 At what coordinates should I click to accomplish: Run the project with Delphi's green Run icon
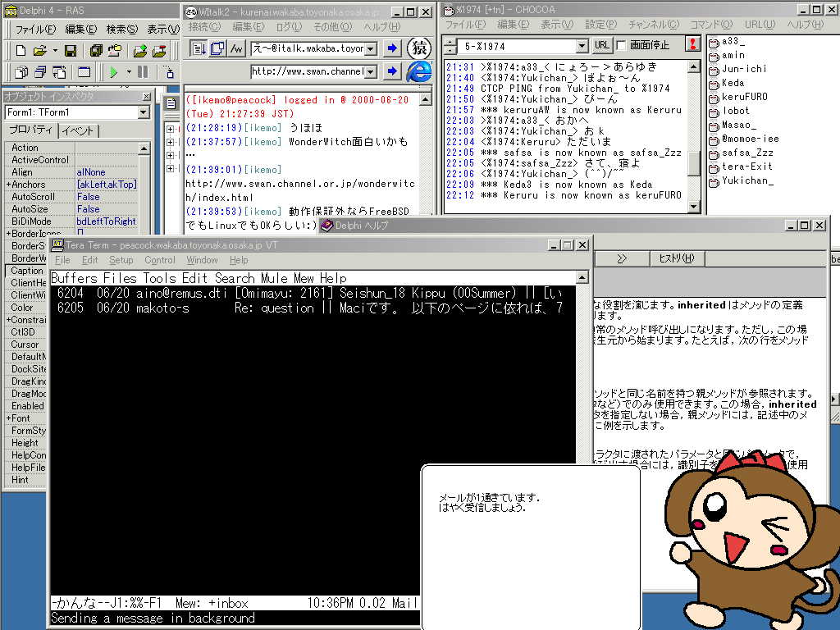tap(112, 71)
